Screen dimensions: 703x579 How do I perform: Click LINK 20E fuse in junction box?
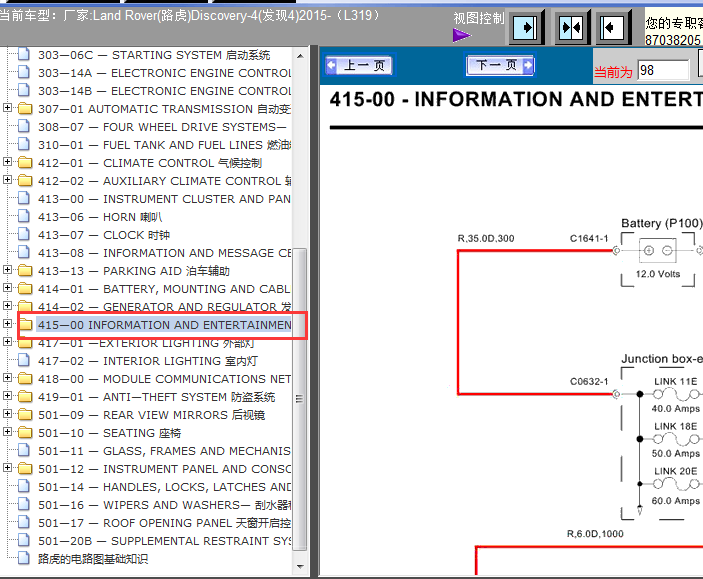point(676,485)
